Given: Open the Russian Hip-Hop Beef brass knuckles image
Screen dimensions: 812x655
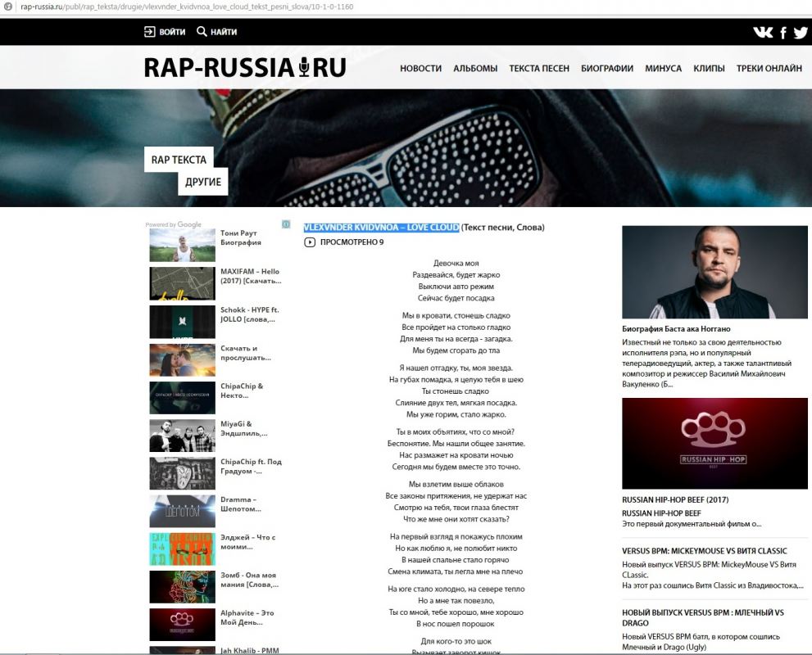Looking at the screenshot, I should (714, 443).
